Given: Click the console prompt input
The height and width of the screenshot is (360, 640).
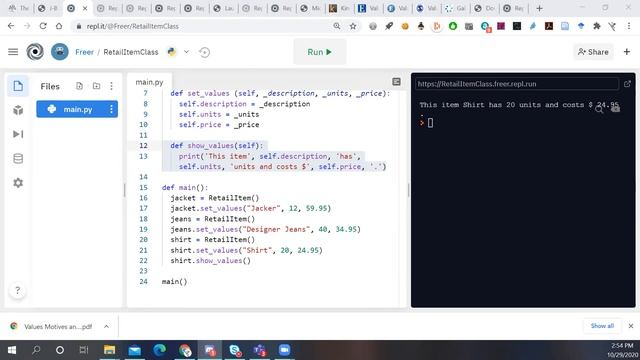Looking at the screenshot, I should (430, 122).
